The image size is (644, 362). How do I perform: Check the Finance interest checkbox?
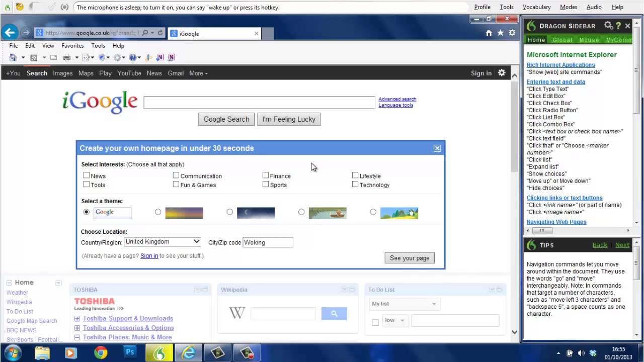pyautogui.click(x=266, y=175)
